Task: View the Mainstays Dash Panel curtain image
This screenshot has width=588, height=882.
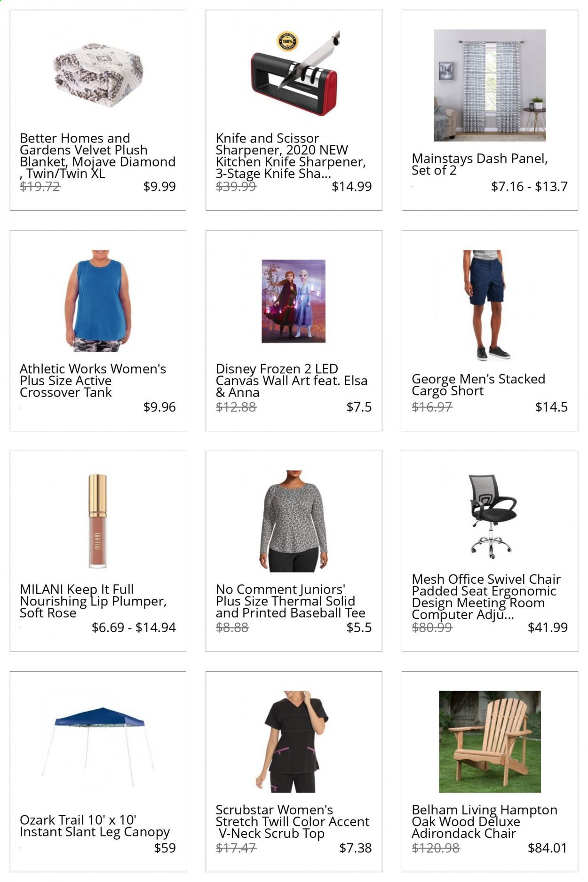Action: click(490, 85)
